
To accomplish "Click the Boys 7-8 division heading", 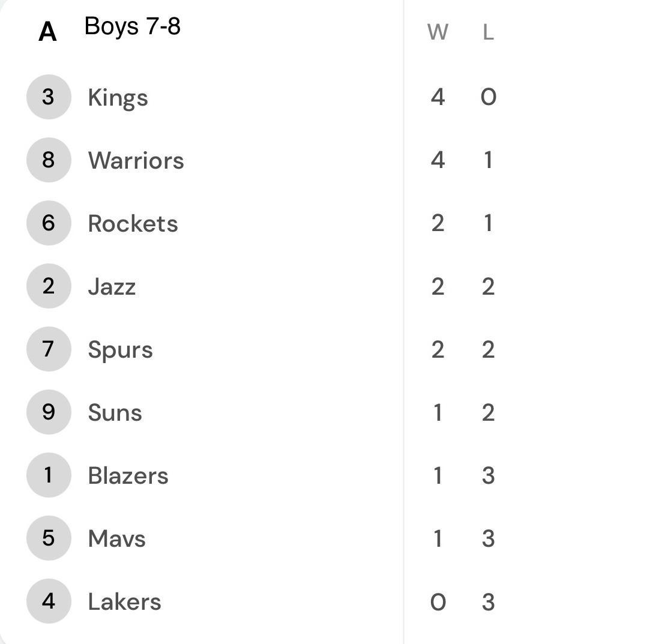I will coord(133,26).
